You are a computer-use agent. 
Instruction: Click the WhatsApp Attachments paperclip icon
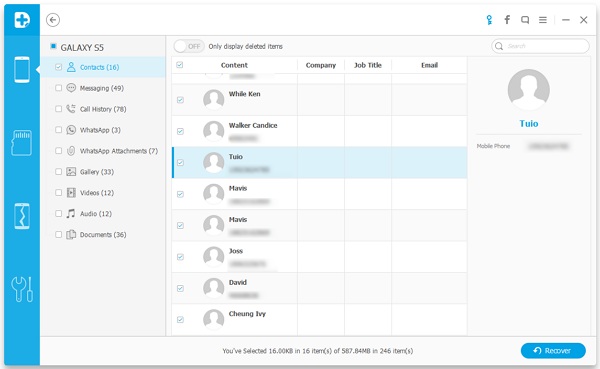coord(71,151)
